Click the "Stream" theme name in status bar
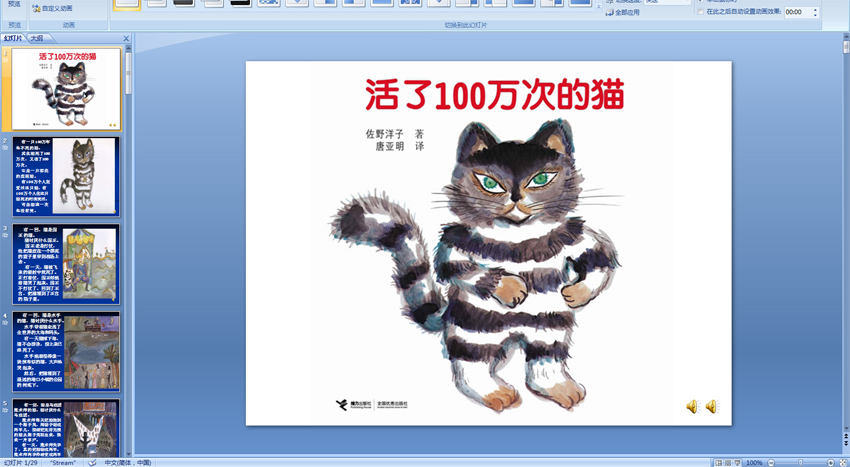This screenshot has height=467, width=850. (62, 463)
